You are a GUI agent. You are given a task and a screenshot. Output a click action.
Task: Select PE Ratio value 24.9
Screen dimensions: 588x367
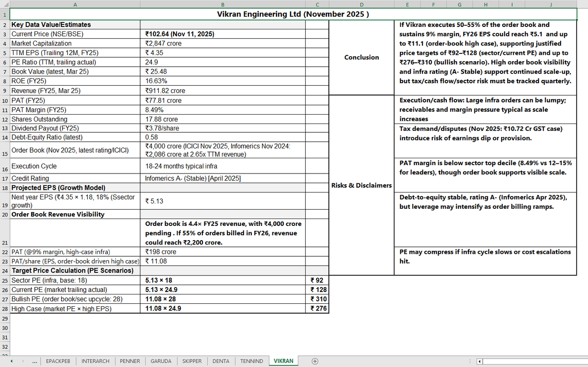pos(222,62)
